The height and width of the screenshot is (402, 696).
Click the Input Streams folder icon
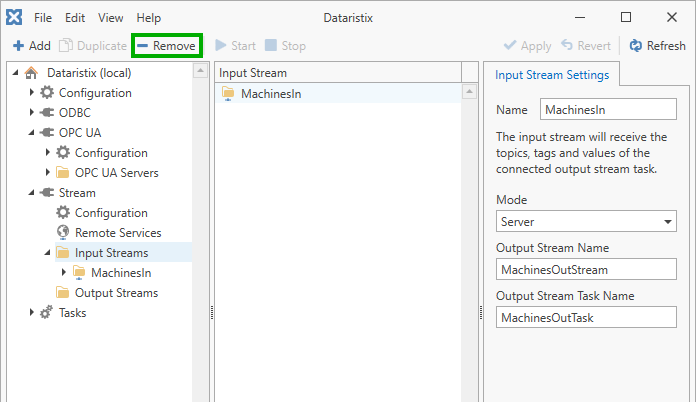63,252
